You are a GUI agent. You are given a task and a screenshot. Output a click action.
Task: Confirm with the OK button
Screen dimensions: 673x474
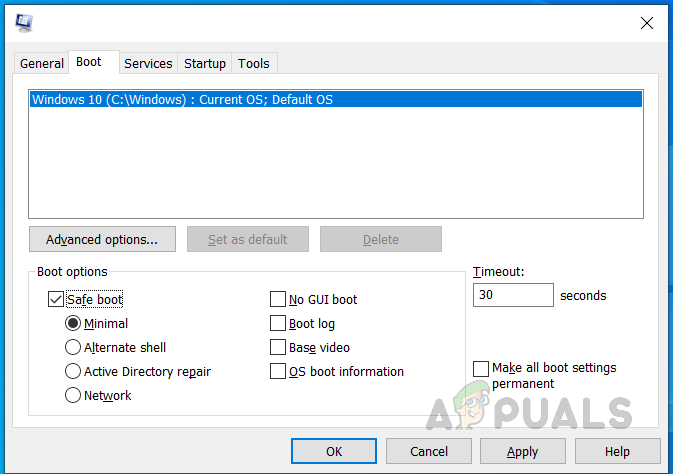click(x=334, y=451)
